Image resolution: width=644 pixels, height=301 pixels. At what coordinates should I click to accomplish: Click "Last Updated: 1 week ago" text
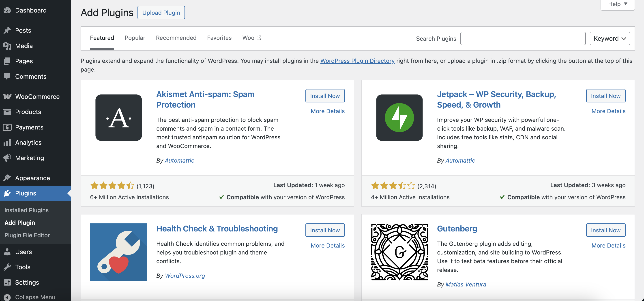click(309, 185)
